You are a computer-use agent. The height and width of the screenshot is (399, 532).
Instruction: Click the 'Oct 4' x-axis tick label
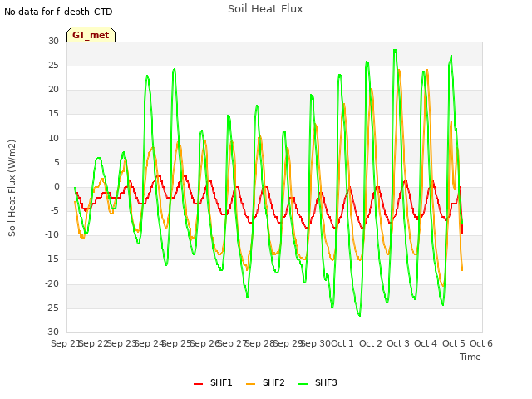[426, 343]
